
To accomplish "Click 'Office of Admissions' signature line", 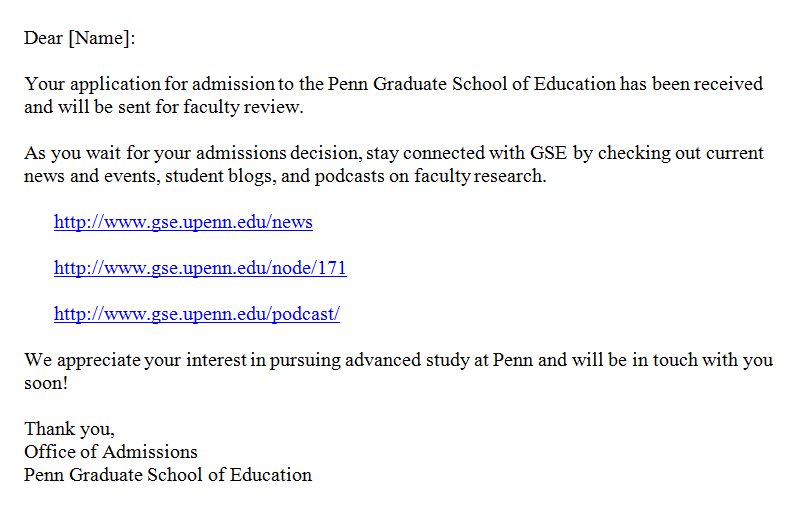I will (111, 452).
